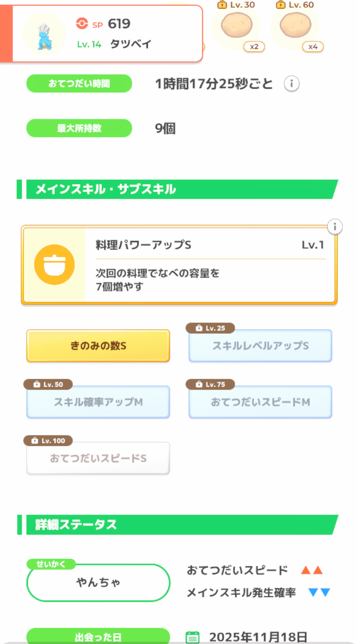Select locked スキル確率アップM sub skill

coord(98,402)
